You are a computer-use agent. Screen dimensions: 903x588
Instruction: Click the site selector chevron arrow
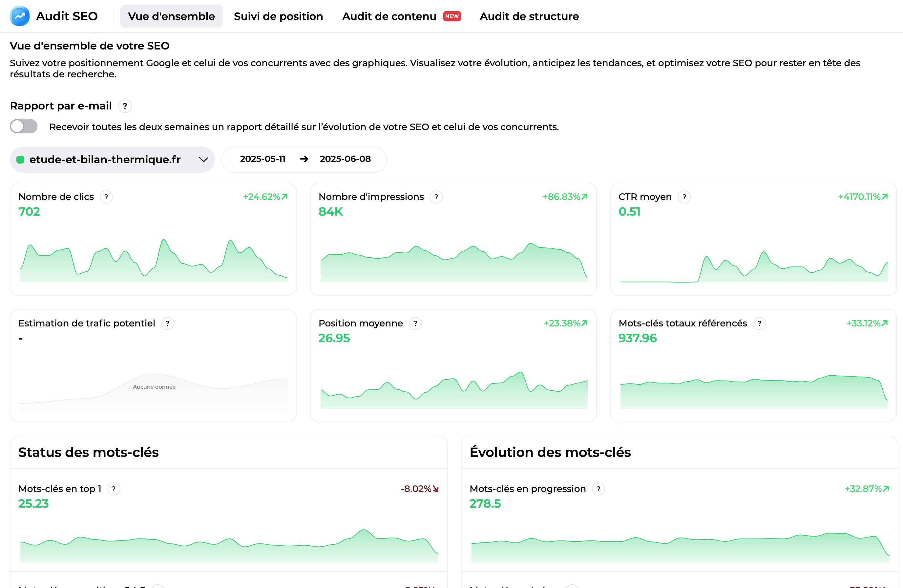204,160
